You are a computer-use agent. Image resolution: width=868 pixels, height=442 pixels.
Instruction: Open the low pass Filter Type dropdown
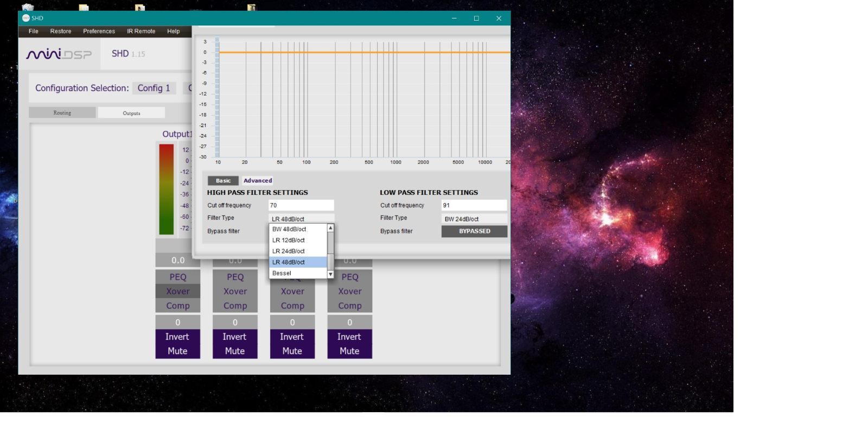474,219
